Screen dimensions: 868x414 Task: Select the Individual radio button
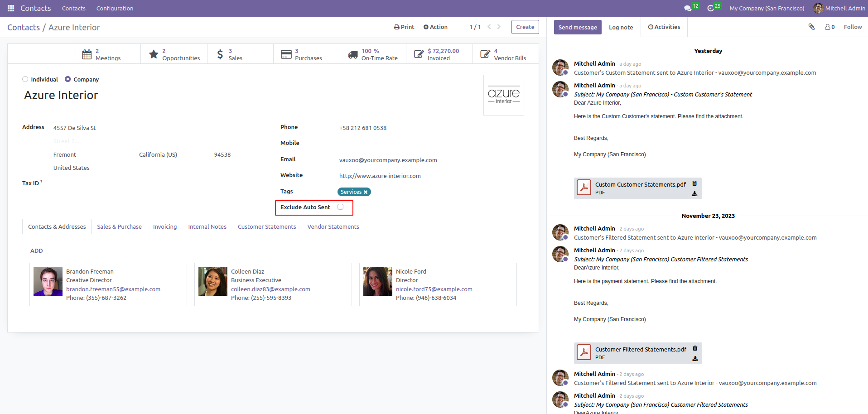(x=25, y=79)
